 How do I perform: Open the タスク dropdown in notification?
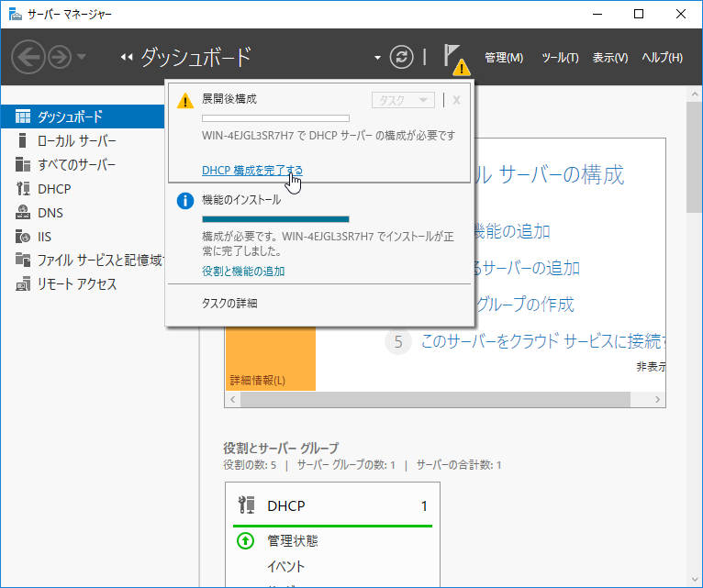pos(403,100)
